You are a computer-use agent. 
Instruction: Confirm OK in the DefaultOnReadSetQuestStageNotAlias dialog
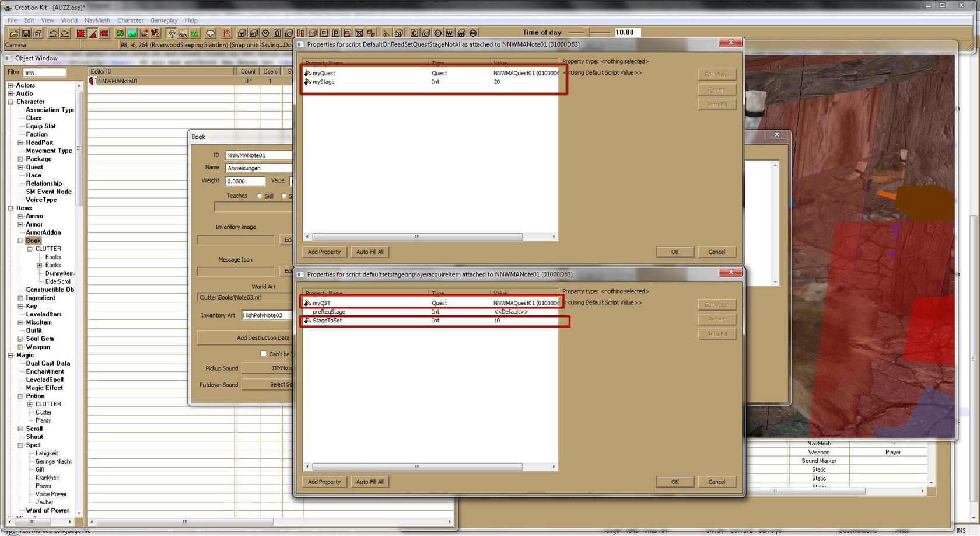675,252
